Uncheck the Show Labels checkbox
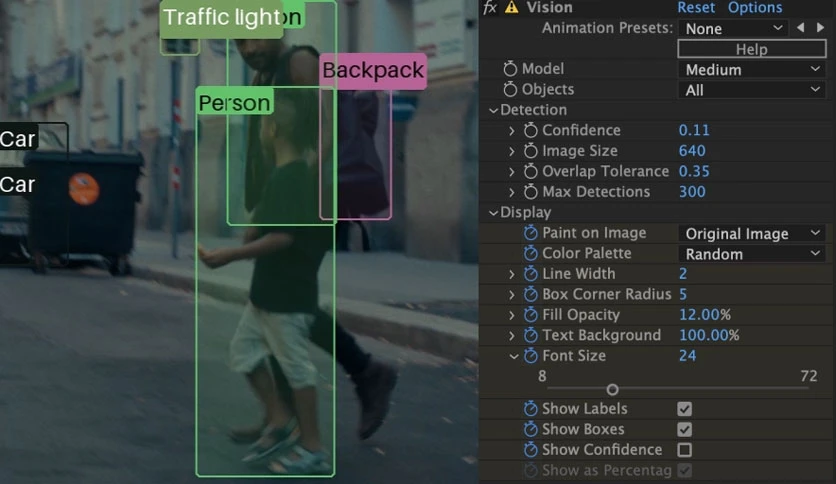Image resolution: width=836 pixels, height=484 pixels. [x=685, y=409]
